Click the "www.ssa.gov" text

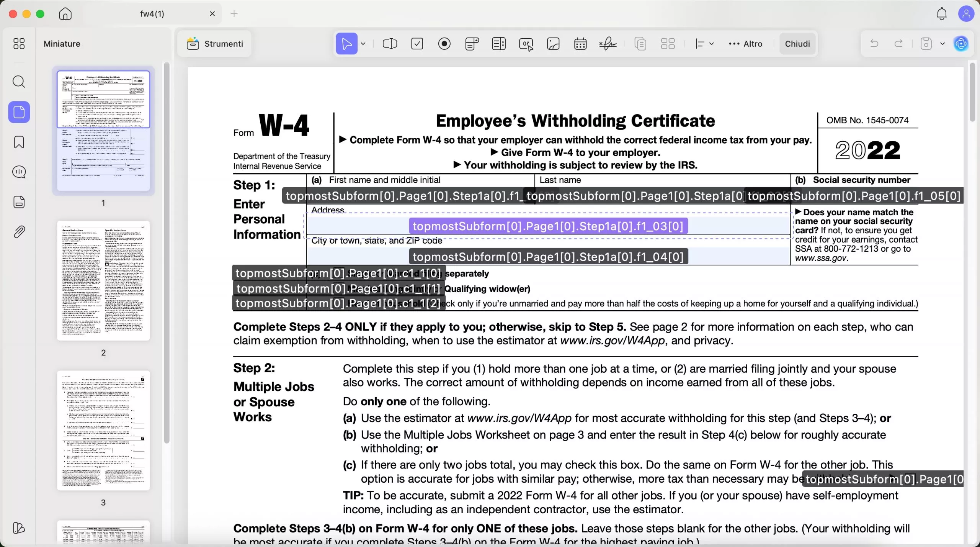tap(821, 258)
